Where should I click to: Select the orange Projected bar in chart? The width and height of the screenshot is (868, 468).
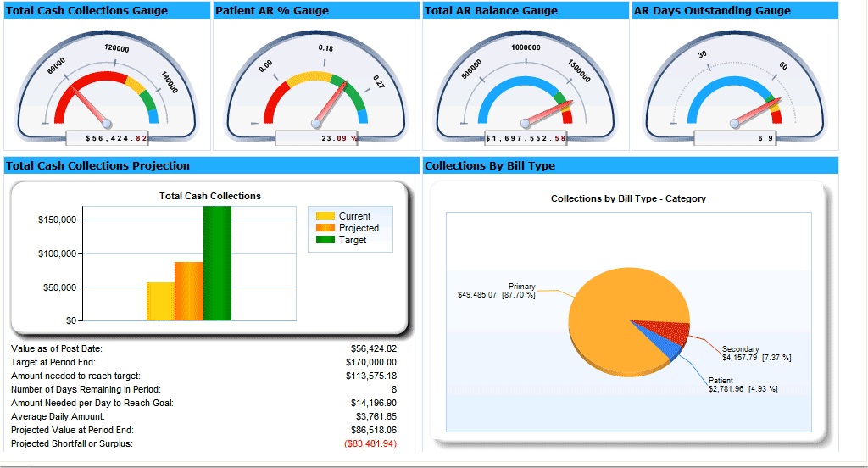click(x=189, y=292)
